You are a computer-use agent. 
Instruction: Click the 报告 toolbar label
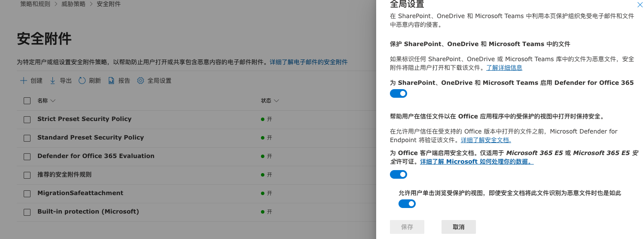(x=124, y=81)
